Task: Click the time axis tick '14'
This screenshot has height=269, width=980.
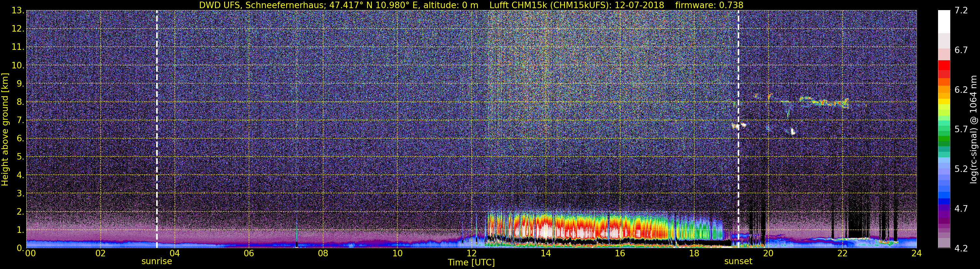Action: [x=545, y=253]
